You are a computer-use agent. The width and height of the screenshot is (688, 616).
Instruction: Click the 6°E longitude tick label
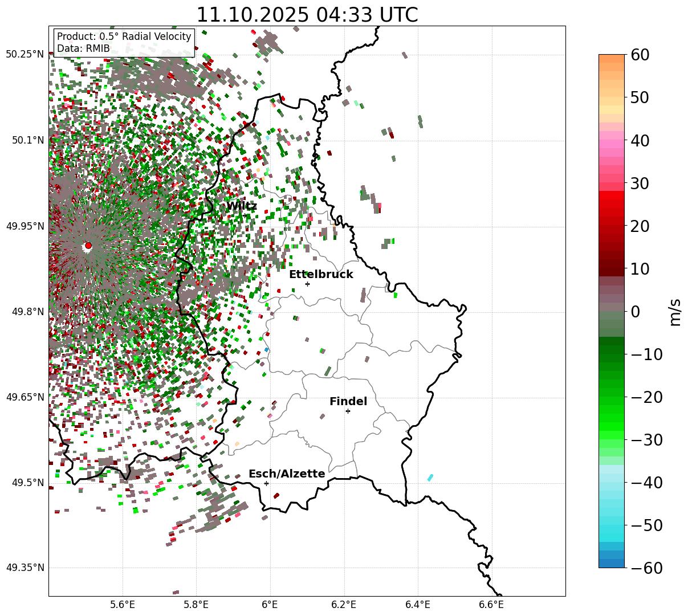270,604
